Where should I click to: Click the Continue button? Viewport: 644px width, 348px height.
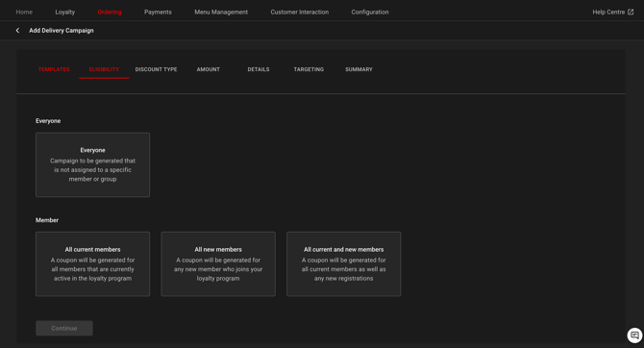point(64,328)
